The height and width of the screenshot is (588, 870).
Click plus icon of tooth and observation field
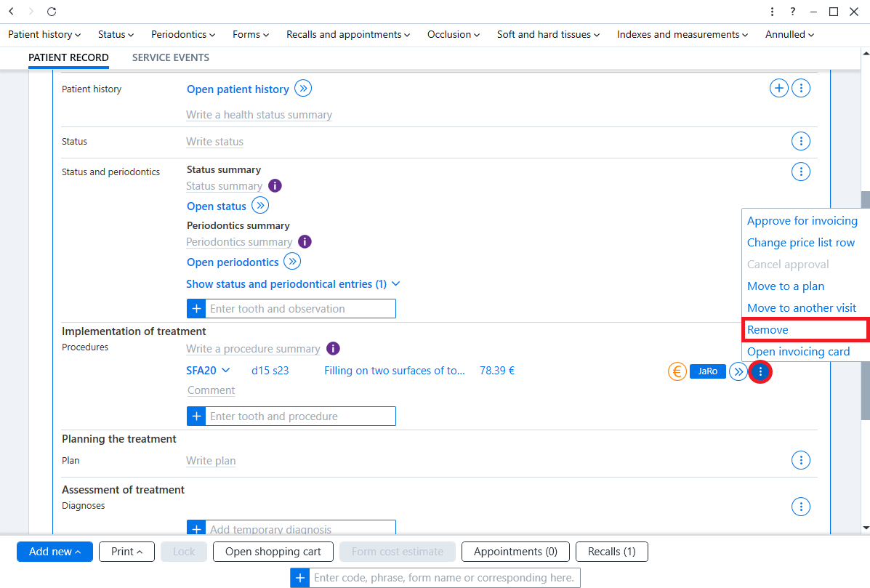pos(196,308)
